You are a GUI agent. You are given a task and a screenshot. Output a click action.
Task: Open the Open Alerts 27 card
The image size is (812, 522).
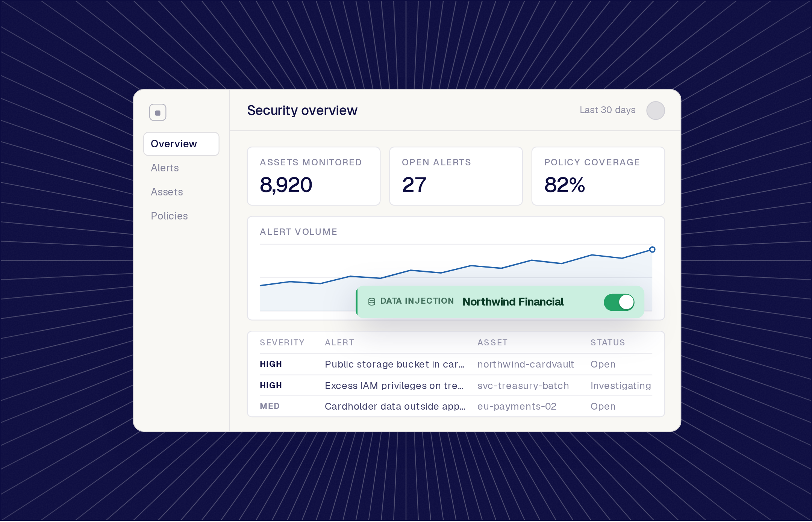[x=456, y=176]
